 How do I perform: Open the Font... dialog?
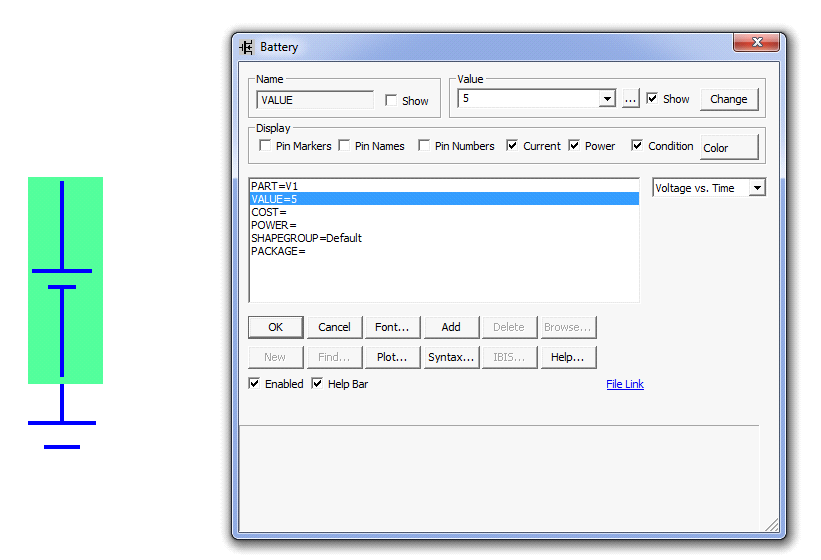[393, 327]
